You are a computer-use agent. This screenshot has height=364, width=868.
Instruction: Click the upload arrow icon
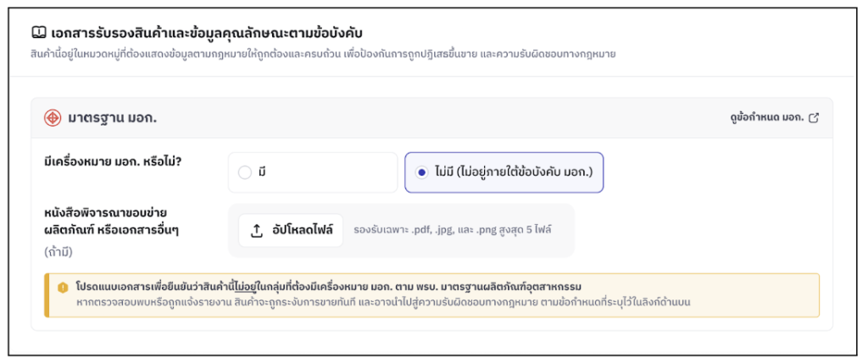pyautogui.click(x=258, y=231)
